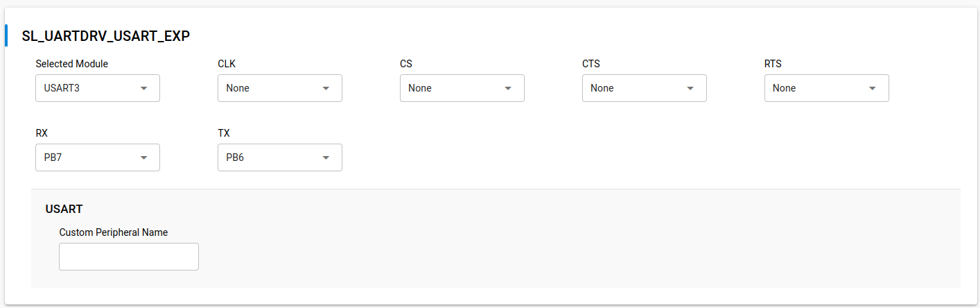
Task: Click the 'Selected Module' label
Action: pyautogui.click(x=72, y=64)
